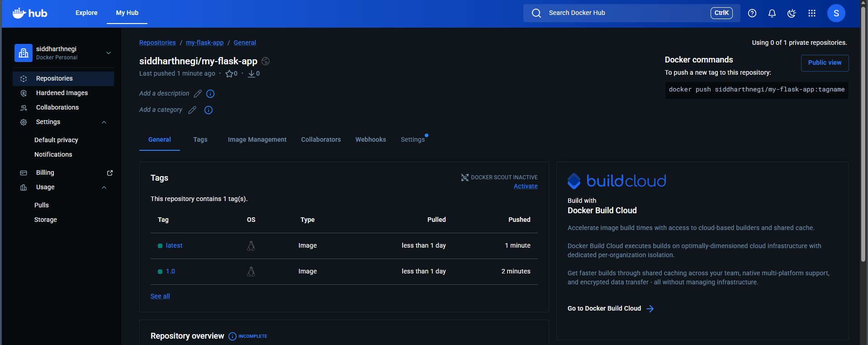Viewport: 868px width, 345px height.
Task: Expand the siddharthnegi account switcher dropdown
Action: click(109, 53)
